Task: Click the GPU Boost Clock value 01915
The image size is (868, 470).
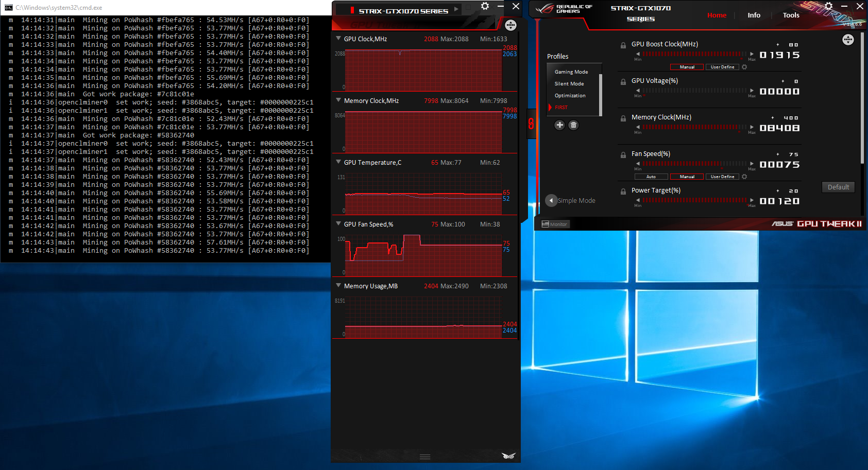Action: click(779, 55)
